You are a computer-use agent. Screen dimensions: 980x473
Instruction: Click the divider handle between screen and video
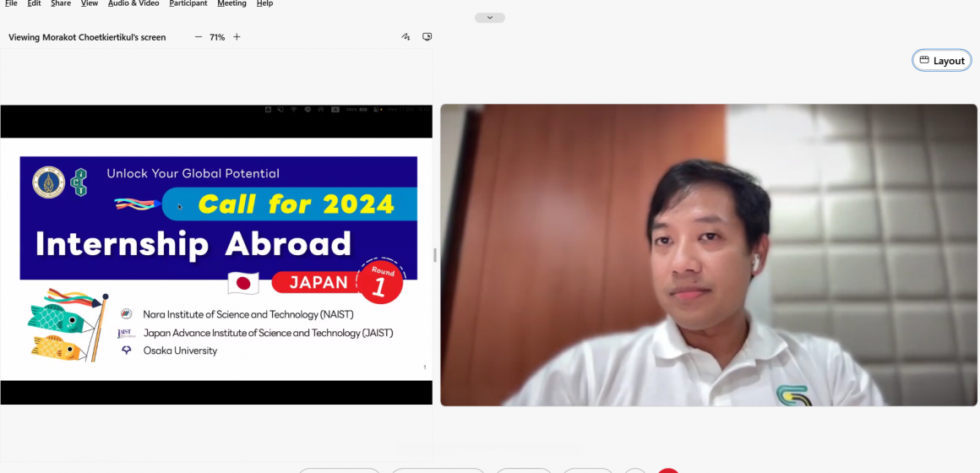pos(435,254)
